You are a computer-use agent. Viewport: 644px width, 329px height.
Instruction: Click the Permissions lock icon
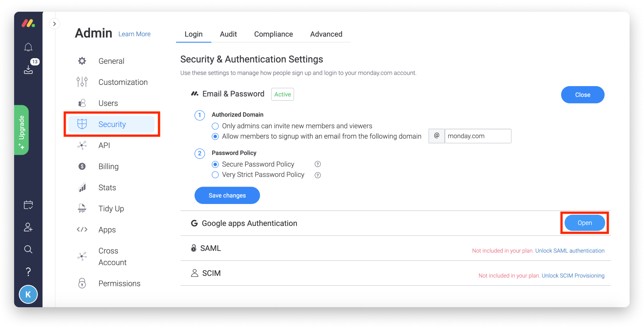click(x=82, y=283)
